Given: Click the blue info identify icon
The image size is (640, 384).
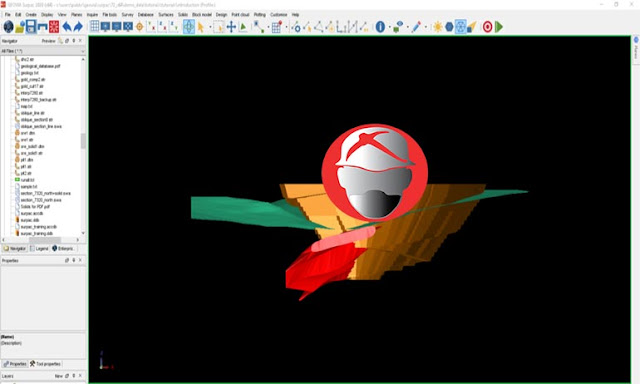Looking at the screenshot, I should click(380, 27).
